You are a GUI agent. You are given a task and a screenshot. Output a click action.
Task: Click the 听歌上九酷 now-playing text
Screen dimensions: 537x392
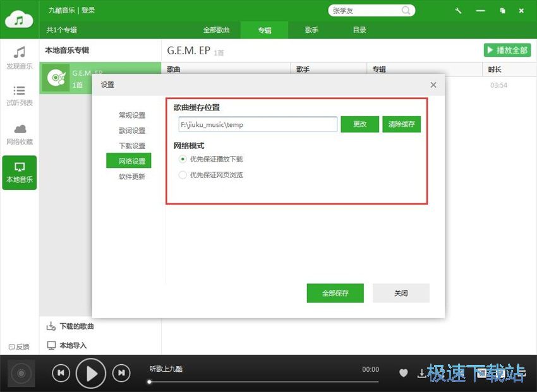166,369
